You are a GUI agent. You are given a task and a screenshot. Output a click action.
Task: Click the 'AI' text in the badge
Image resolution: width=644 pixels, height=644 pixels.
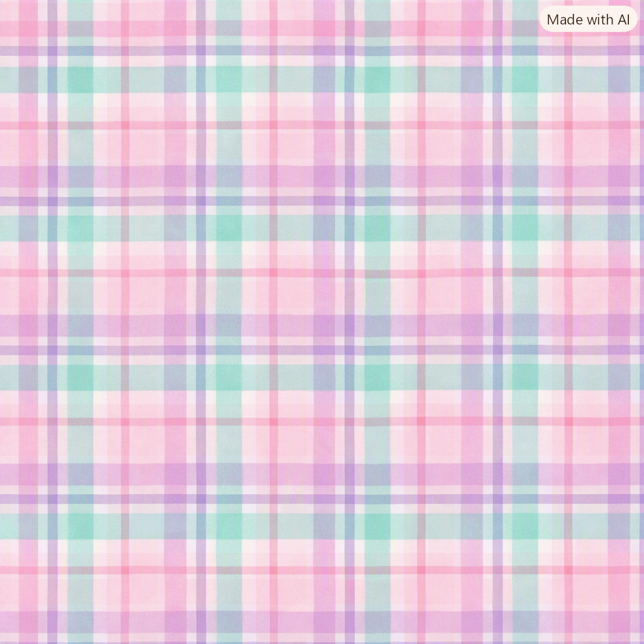[623, 19]
